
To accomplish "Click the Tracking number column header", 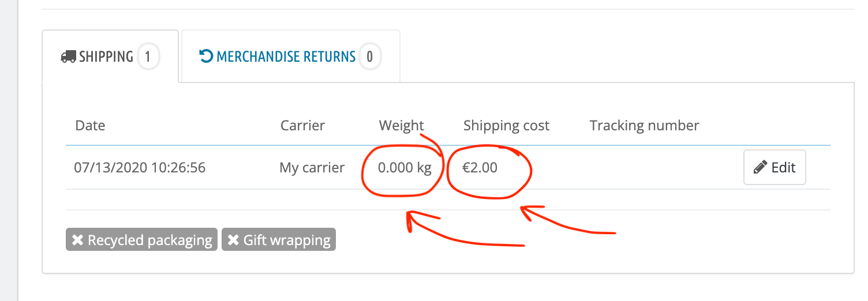I will tap(644, 125).
